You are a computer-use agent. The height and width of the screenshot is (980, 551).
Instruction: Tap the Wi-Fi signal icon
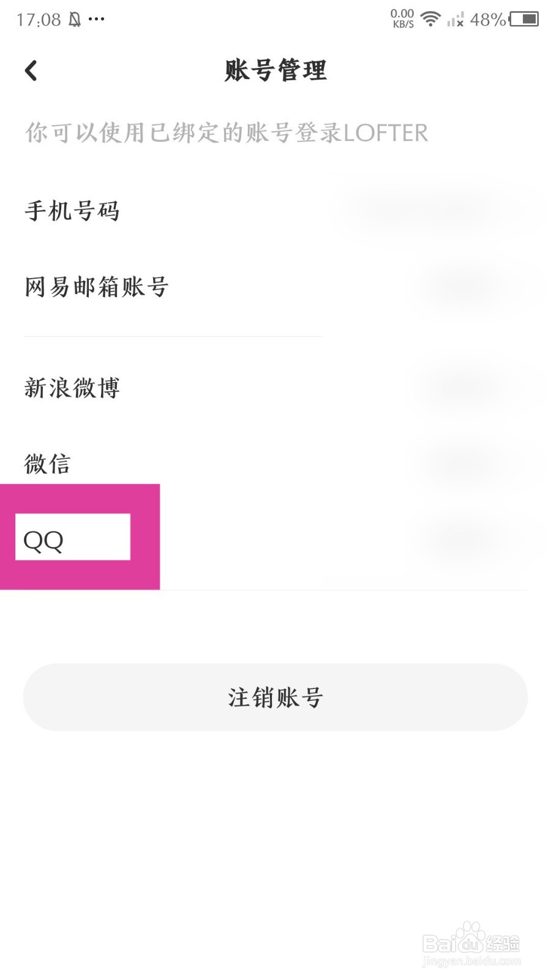click(x=431, y=20)
